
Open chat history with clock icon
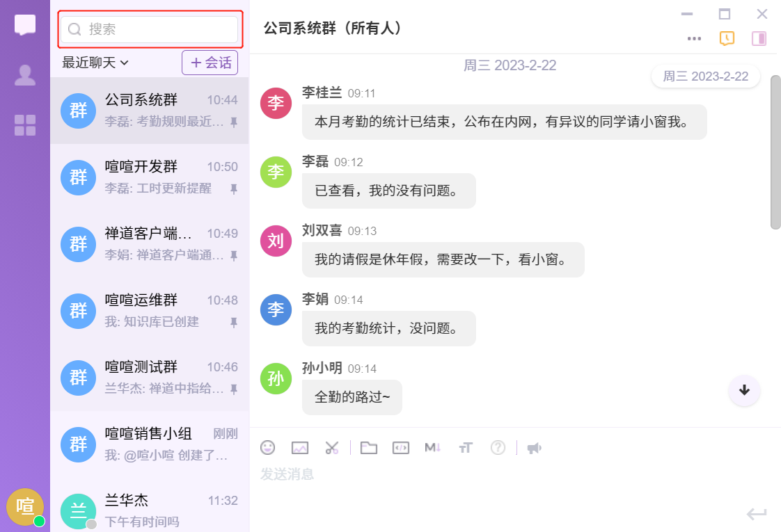[726, 38]
